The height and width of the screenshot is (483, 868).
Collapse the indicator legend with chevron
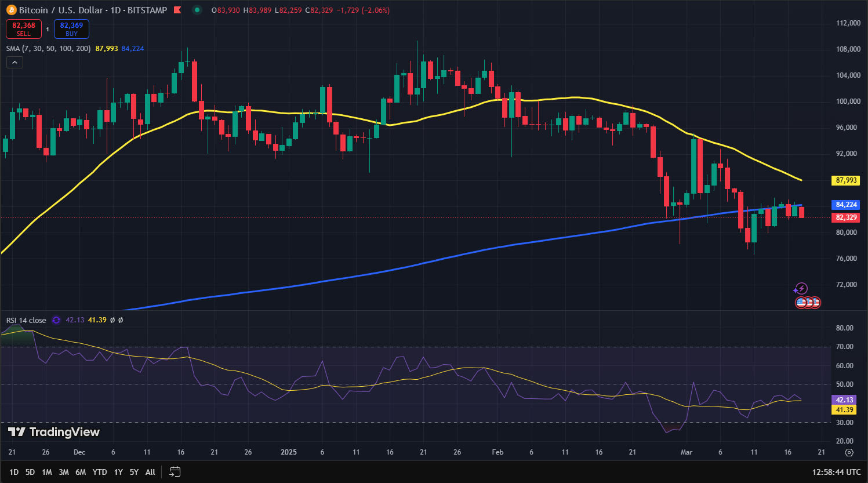pyautogui.click(x=14, y=62)
